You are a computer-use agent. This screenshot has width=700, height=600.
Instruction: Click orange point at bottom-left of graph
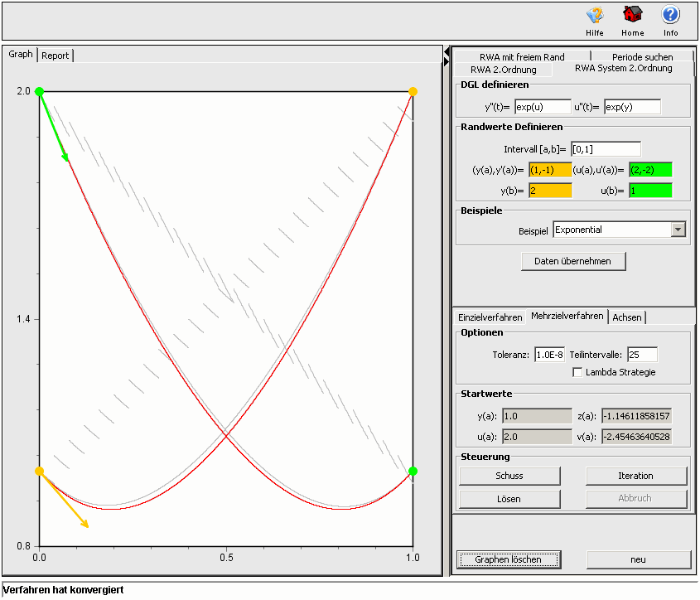pyautogui.click(x=39, y=472)
